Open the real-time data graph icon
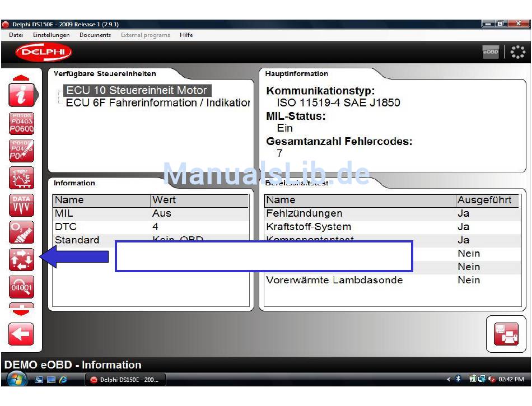Screen dimensions: 532x406 (x=21, y=178)
